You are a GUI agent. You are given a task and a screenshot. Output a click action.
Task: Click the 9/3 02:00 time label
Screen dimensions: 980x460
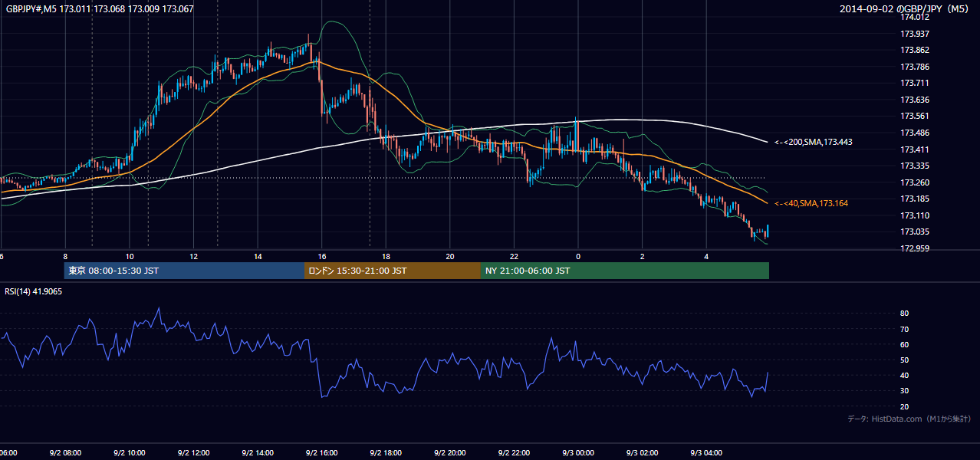click(x=642, y=452)
